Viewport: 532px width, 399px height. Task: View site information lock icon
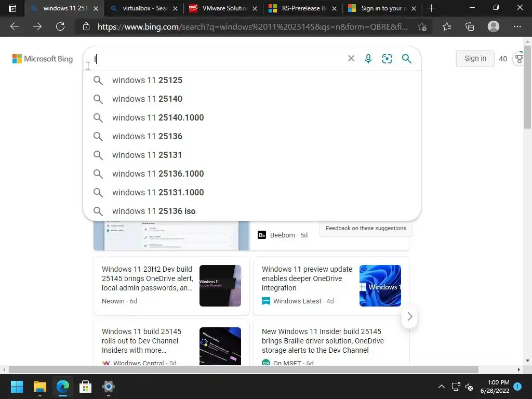tap(86, 26)
